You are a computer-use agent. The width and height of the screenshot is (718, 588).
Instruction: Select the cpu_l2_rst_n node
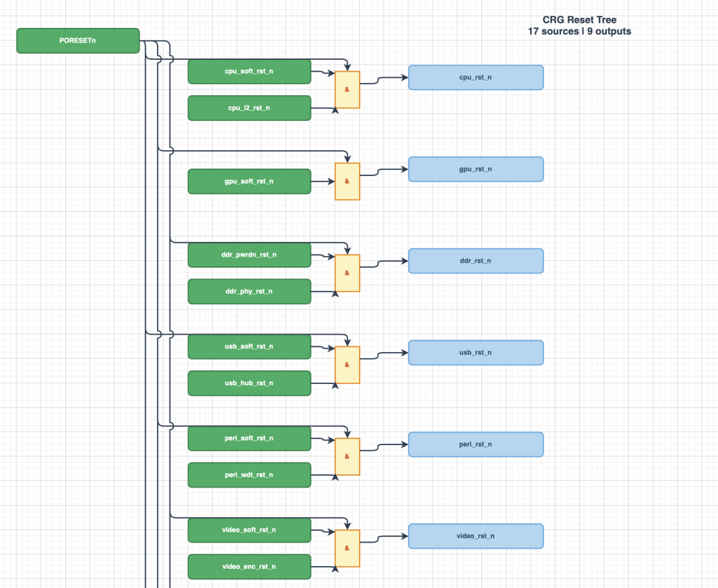tap(249, 108)
